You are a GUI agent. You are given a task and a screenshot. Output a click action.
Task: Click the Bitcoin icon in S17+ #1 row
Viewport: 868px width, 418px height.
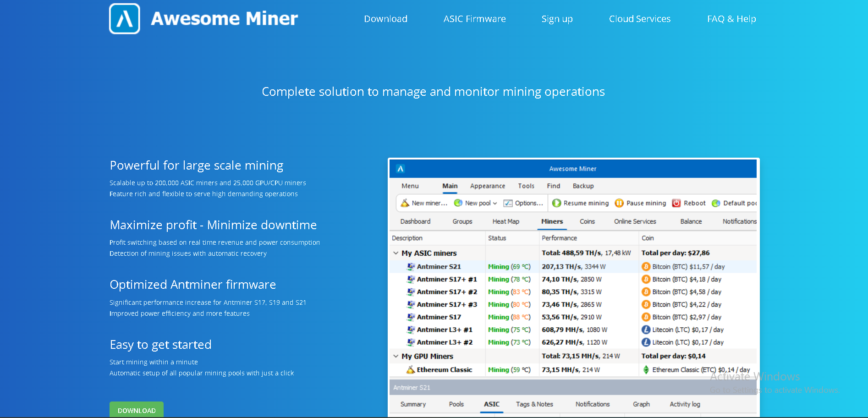(646, 279)
